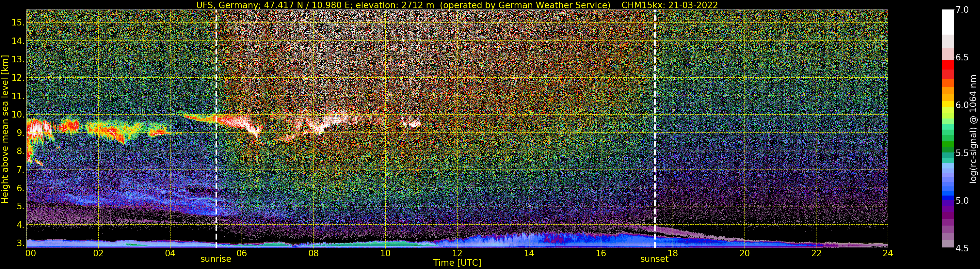Click the colorbar tick label '5.5'
Image resolution: width=980 pixels, height=269 pixels.
coord(962,153)
